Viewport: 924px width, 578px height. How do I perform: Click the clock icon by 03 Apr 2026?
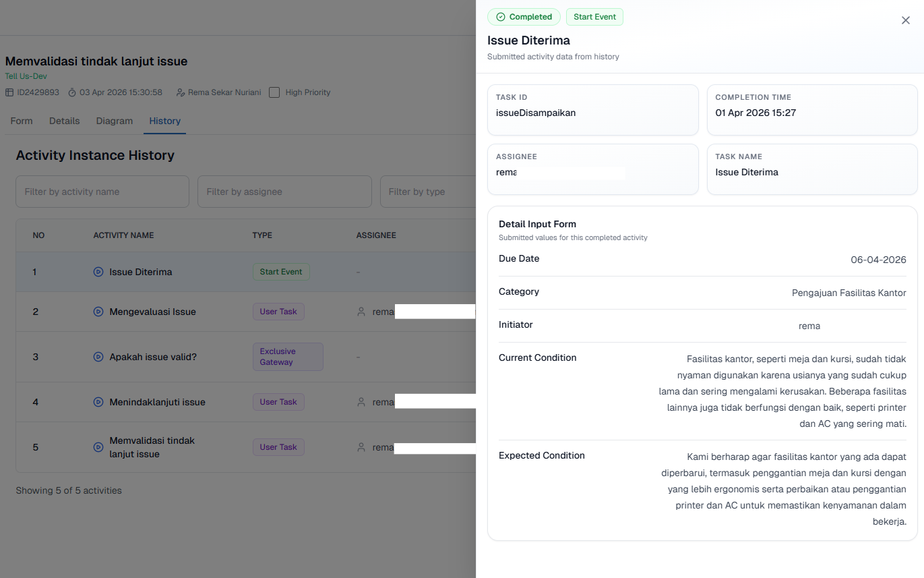(72, 92)
